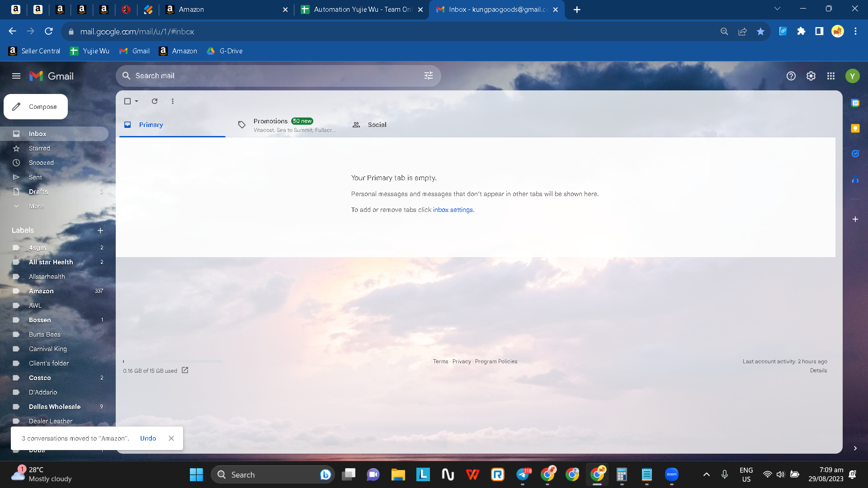Toggle the select all conversations checkbox
Screen dimensions: 868x488
(x=127, y=101)
